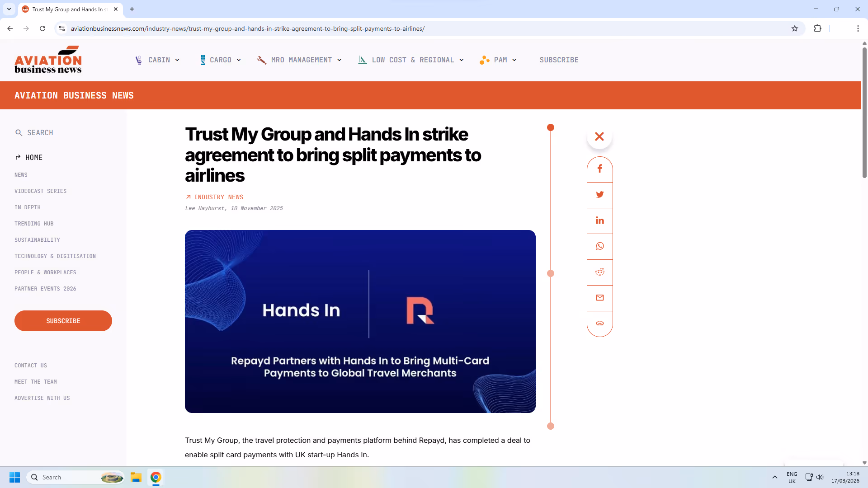
Task: Open the PAM menu item
Action: [500, 60]
